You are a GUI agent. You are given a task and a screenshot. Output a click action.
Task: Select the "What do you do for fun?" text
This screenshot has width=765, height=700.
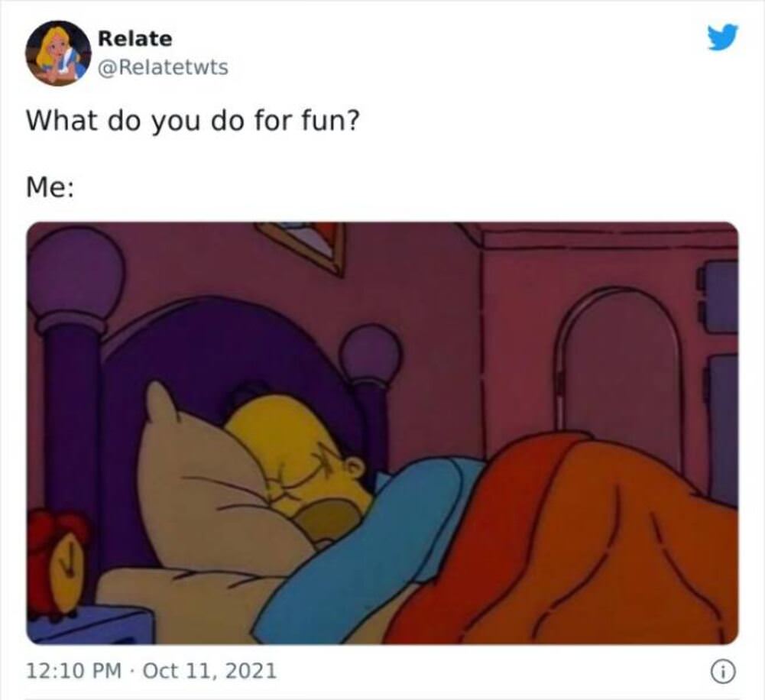tap(193, 121)
